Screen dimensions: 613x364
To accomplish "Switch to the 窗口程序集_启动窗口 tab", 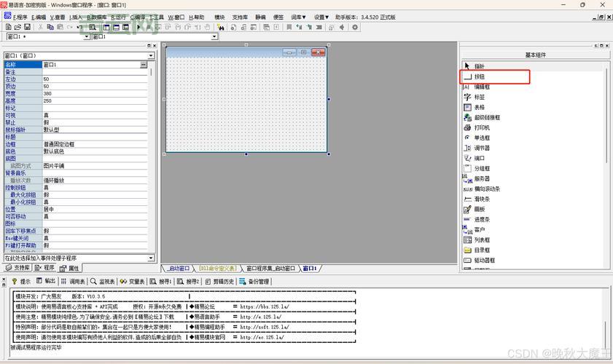I will (x=270, y=268).
